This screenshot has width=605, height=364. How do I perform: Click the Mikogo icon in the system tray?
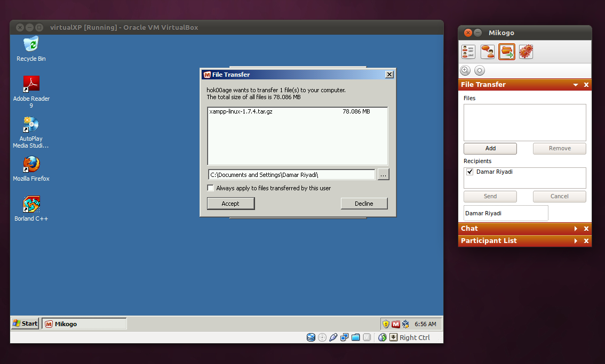396,324
